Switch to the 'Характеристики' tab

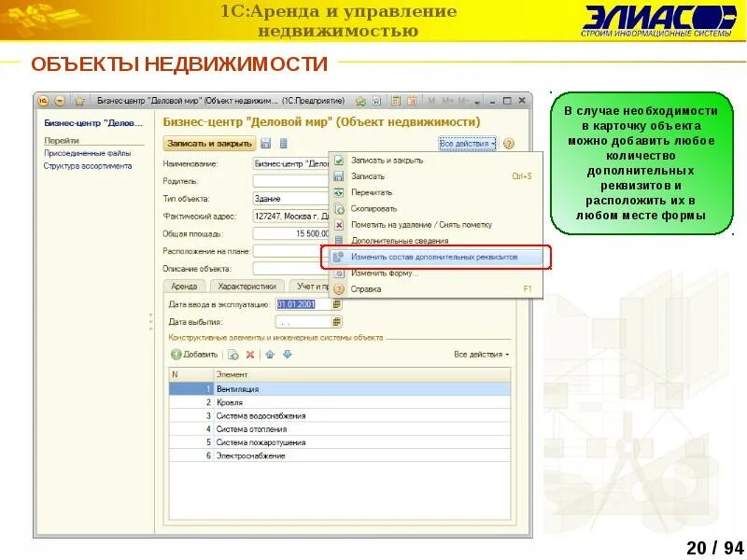click(247, 287)
